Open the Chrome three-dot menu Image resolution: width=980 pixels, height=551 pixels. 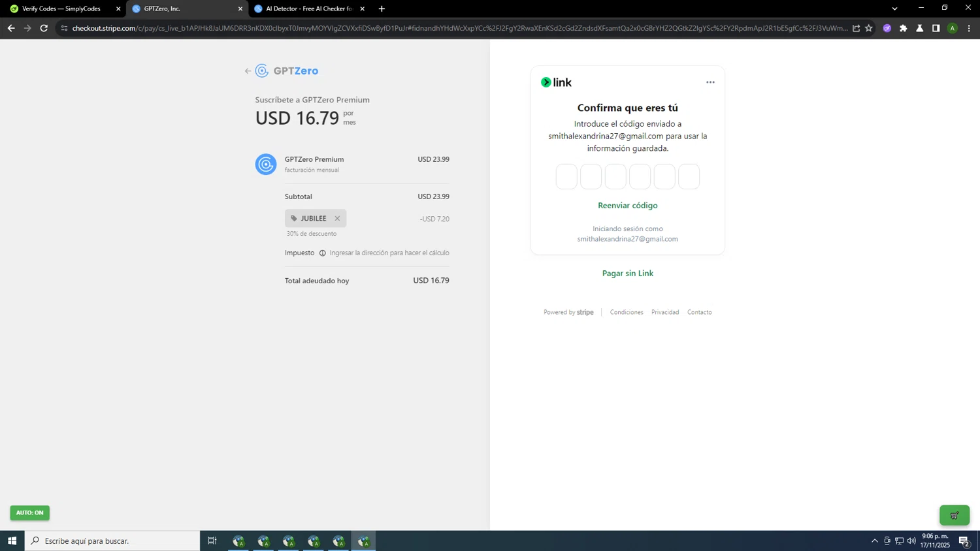pos(969,28)
